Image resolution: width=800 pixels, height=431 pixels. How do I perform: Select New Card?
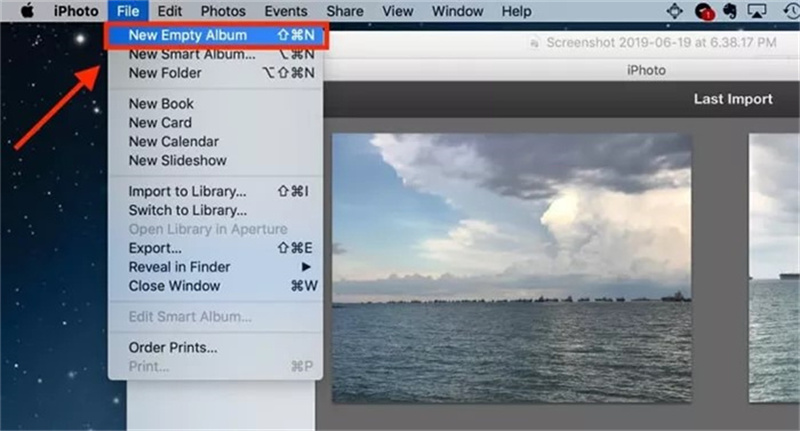tap(215, 122)
